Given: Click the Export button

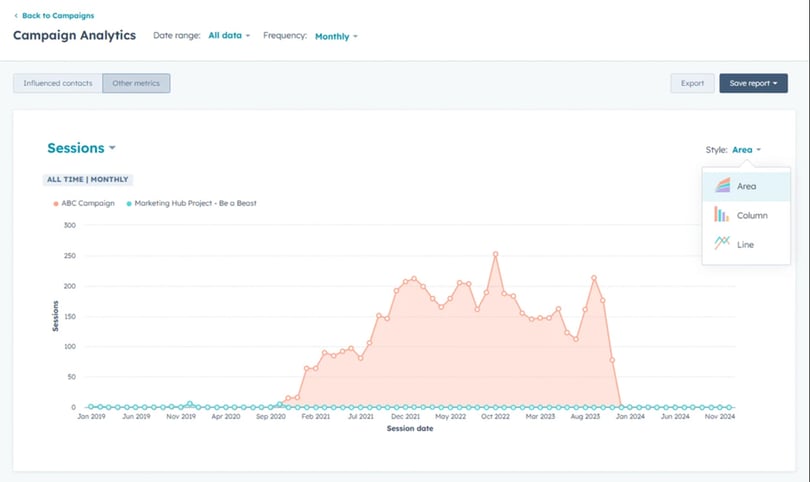Looking at the screenshot, I should click(692, 83).
